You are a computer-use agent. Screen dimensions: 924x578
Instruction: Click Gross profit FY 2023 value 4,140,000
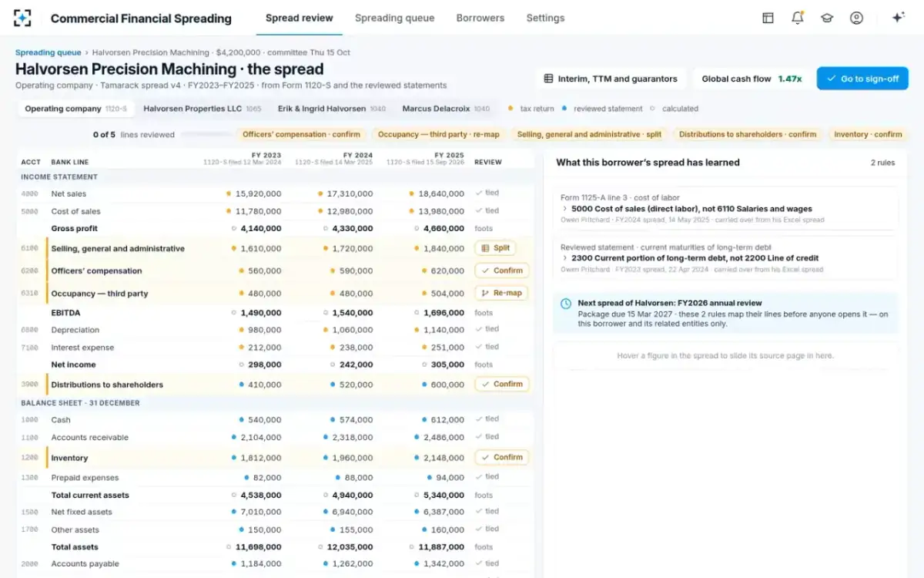point(260,228)
